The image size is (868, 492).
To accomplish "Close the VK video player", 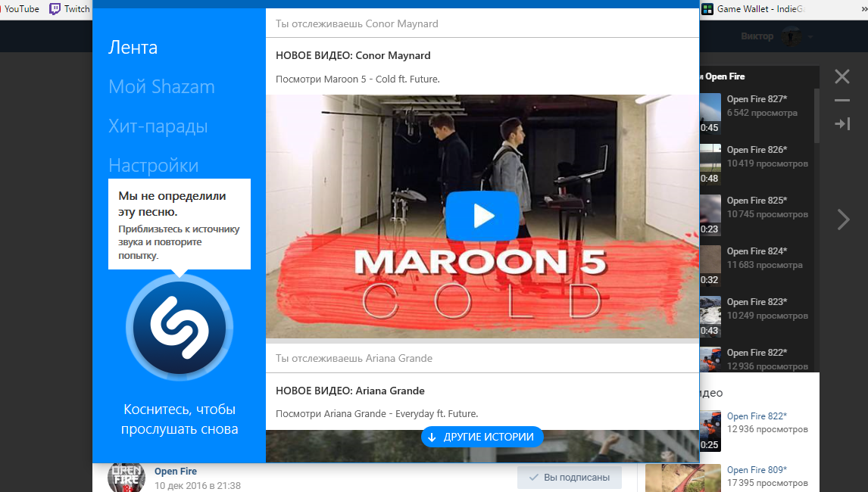I will pos(842,76).
